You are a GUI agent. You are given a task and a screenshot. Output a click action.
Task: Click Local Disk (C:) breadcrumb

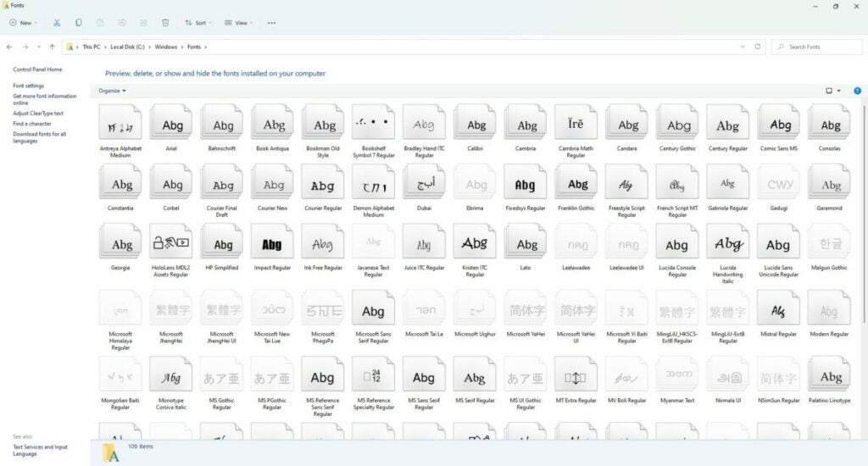[x=127, y=47]
